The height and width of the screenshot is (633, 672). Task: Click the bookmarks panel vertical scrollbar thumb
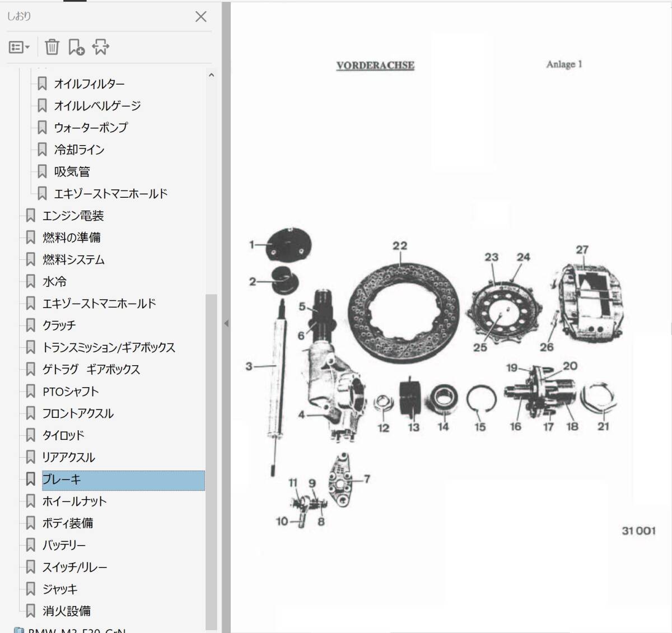(x=211, y=462)
